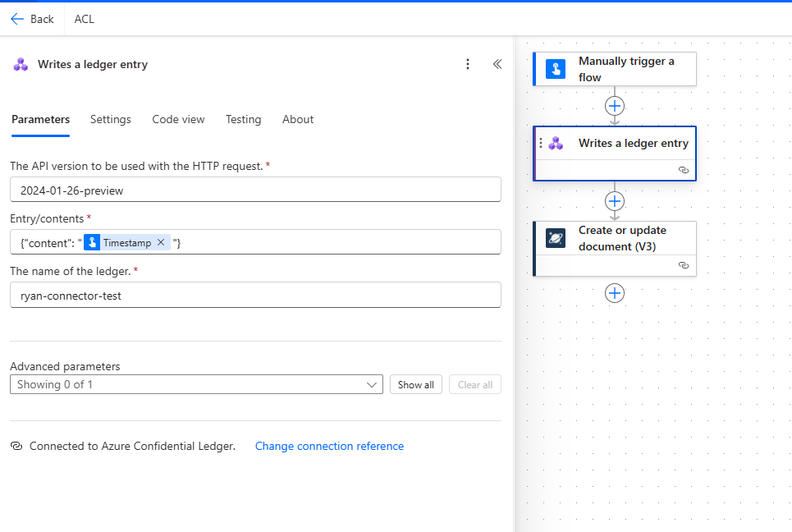Add new step below Create or update document
The image size is (792, 532).
pyautogui.click(x=614, y=293)
